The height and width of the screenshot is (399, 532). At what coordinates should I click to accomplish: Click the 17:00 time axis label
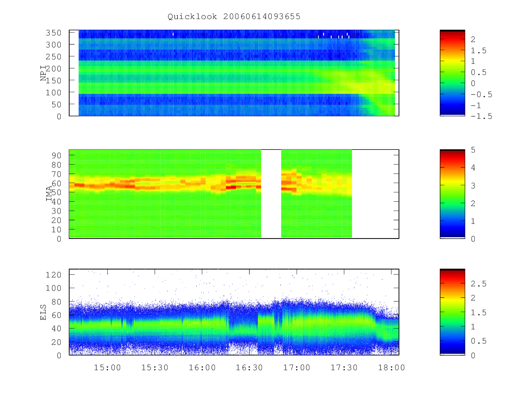297,368
